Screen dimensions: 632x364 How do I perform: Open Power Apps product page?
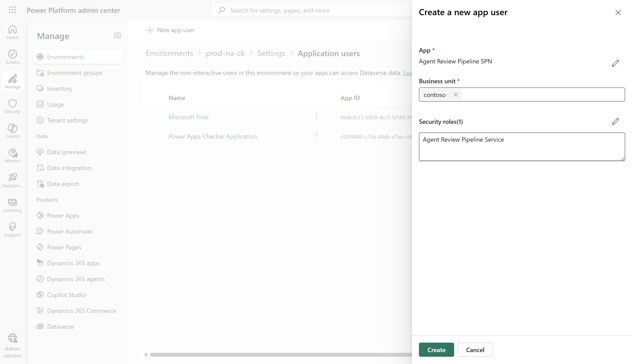coord(78,215)
